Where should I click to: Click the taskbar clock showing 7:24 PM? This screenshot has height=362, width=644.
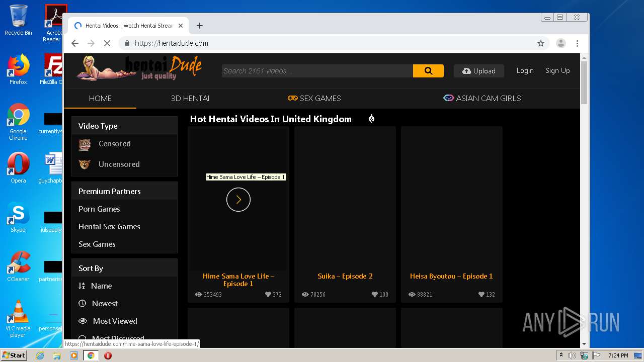618,355
